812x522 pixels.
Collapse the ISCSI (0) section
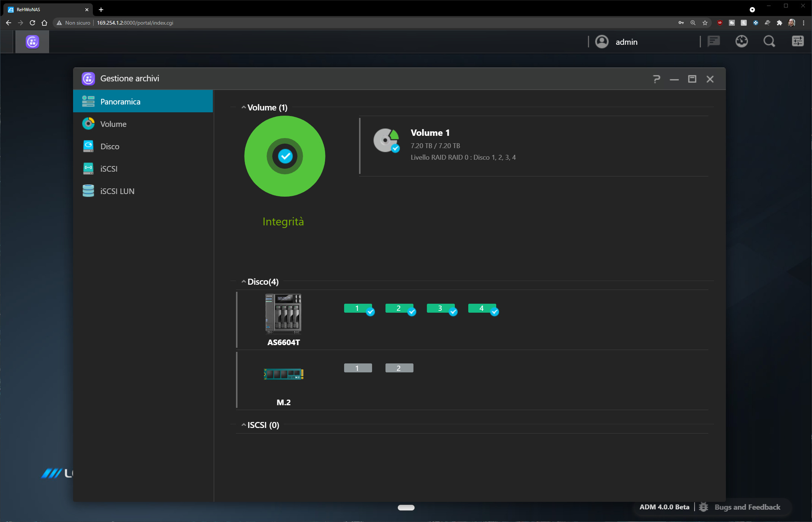244,425
